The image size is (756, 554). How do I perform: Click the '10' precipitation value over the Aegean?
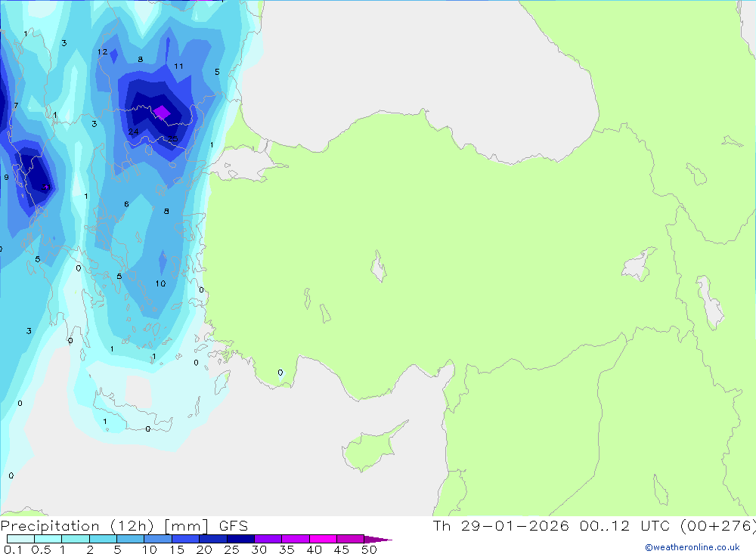click(x=160, y=283)
